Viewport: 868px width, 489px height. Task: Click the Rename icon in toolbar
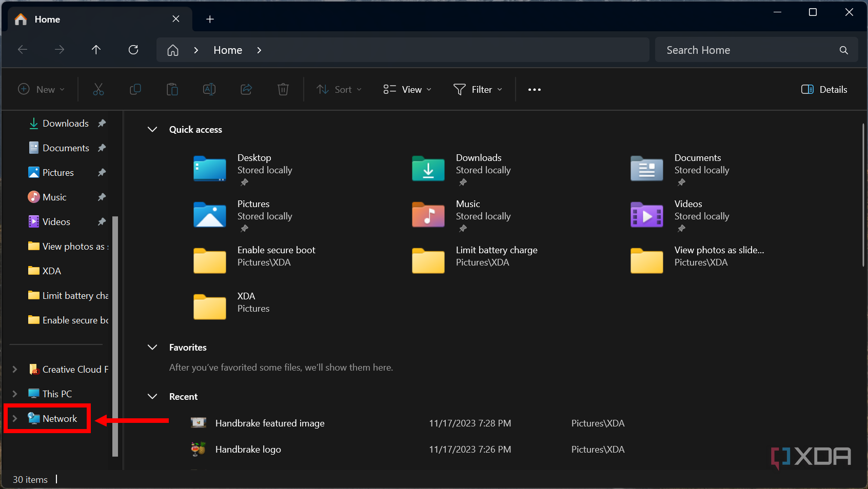click(x=209, y=90)
